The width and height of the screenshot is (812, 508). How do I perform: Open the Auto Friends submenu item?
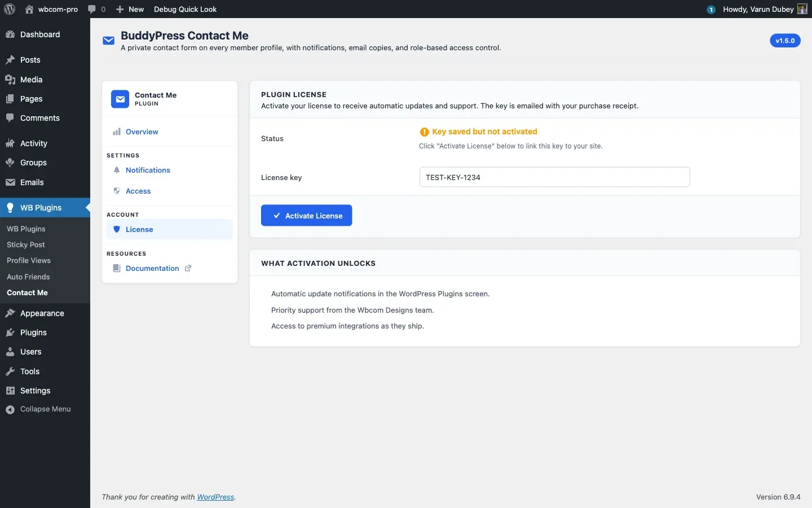tap(28, 277)
